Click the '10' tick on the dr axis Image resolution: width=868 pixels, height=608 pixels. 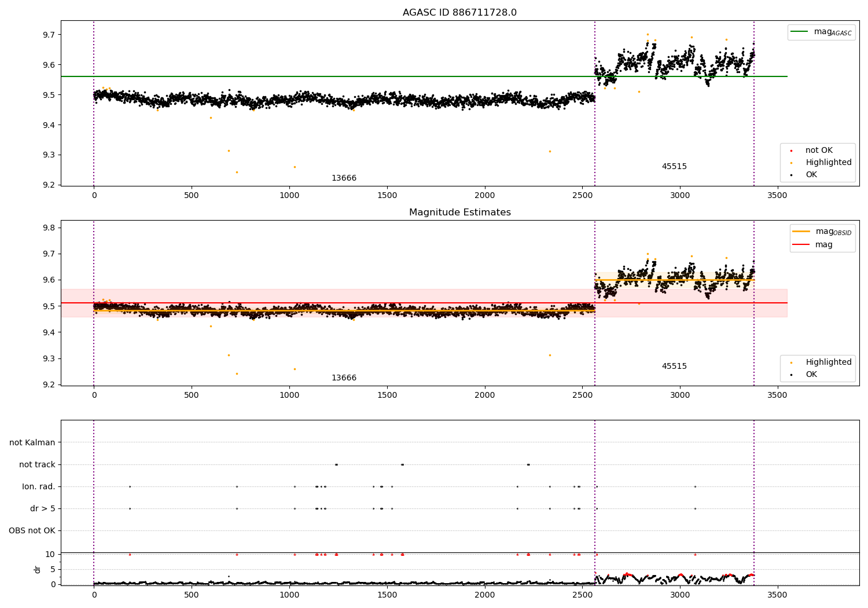click(x=50, y=555)
